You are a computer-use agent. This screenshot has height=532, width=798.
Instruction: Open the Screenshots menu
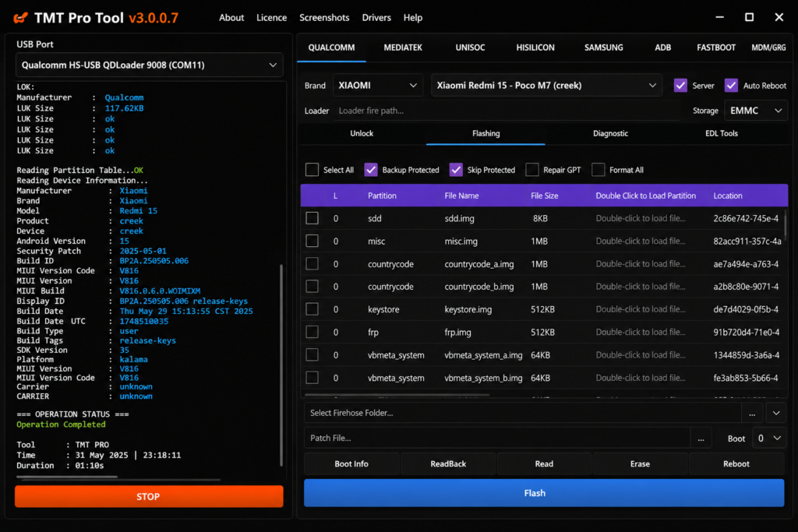tap(324, 18)
